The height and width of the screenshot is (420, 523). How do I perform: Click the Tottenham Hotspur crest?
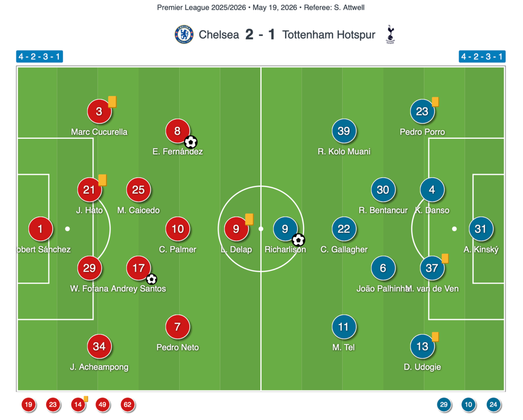[390, 34]
